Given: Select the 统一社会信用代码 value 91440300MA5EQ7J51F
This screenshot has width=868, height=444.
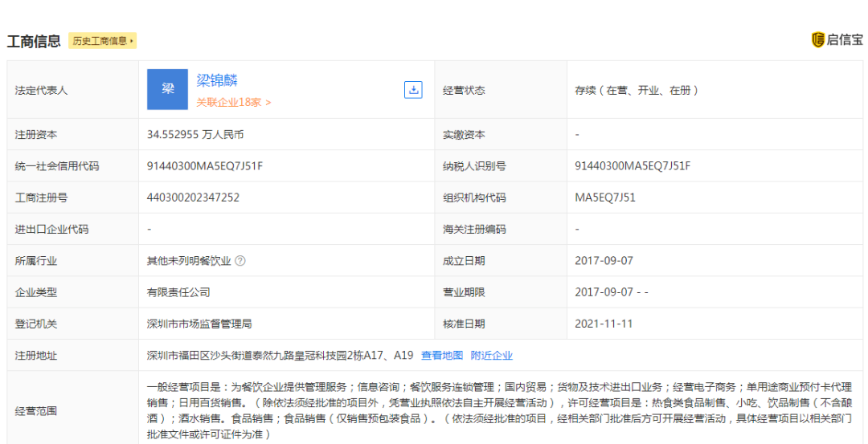Looking at the screenshot, I should [x=205, y=166].
